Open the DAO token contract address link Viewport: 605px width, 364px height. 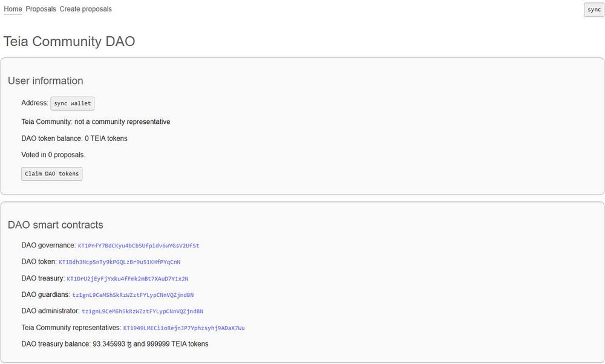click(x=119, y=262)
